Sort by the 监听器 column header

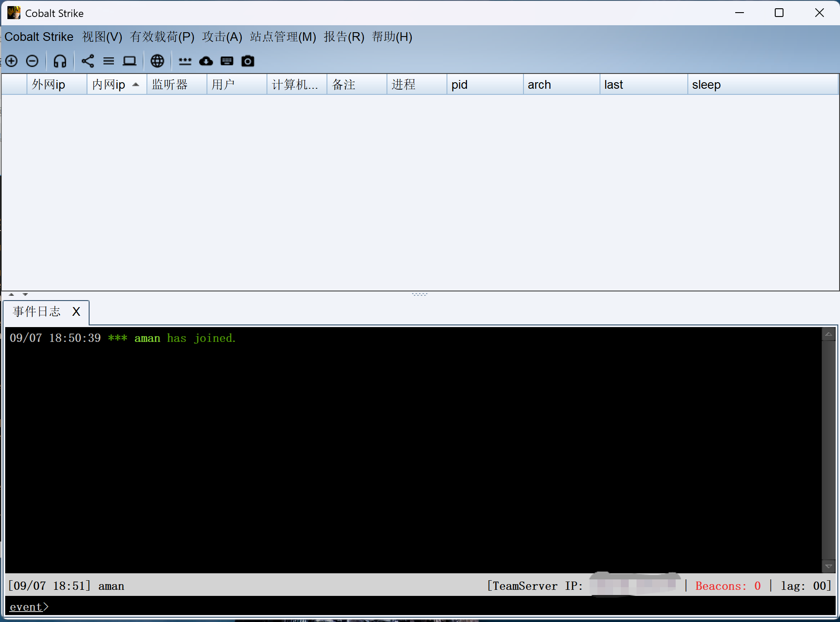click(x=177, y=84)
